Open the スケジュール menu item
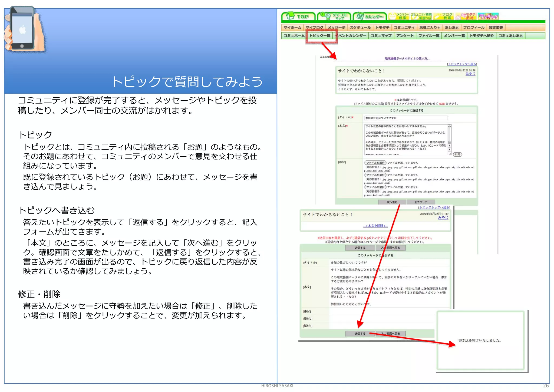The width and height of the screenshot is (554, 392). point(360,28)
